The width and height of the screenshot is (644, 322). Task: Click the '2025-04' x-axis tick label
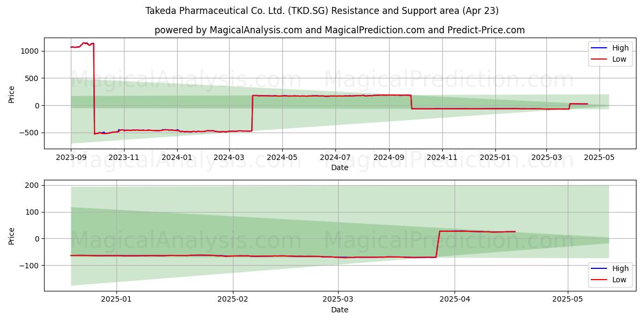[455, 299]
